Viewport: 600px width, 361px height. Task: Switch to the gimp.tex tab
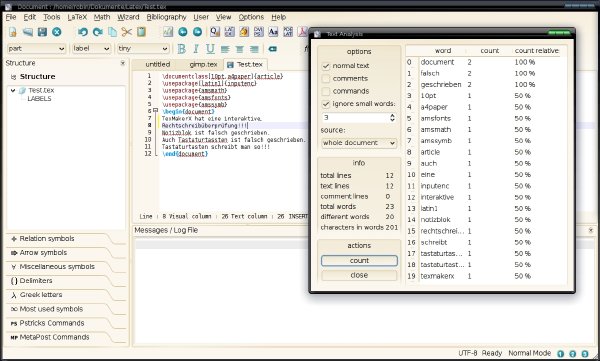click(203, 64)
